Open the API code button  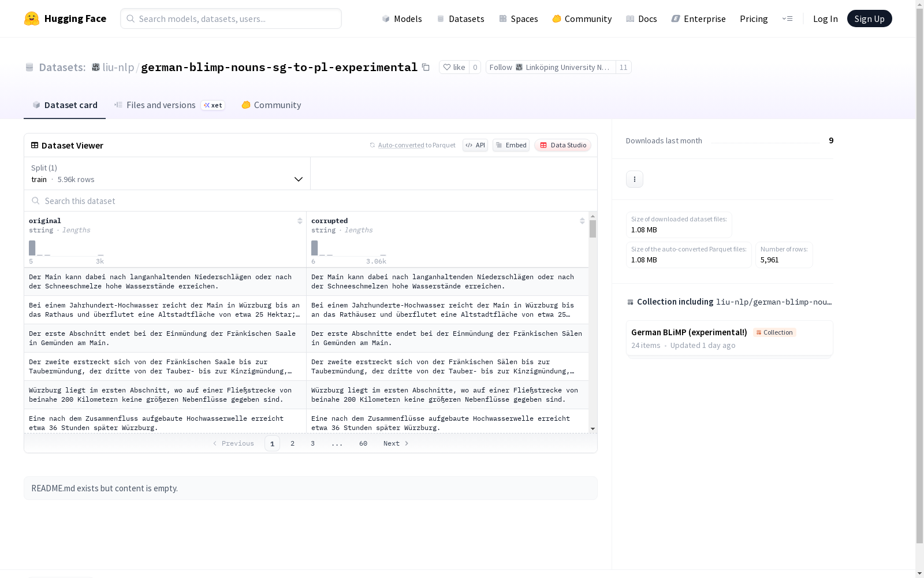tap(475, 145)
